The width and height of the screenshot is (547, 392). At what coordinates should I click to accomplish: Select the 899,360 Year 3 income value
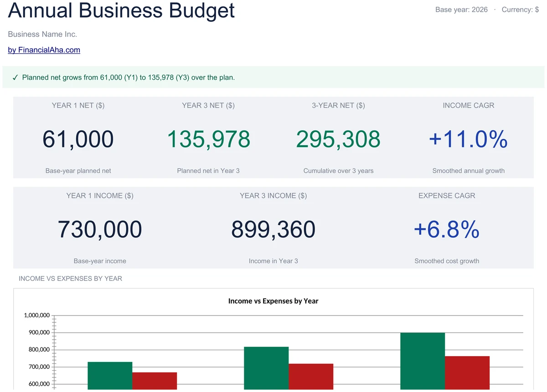pos(273,229)
